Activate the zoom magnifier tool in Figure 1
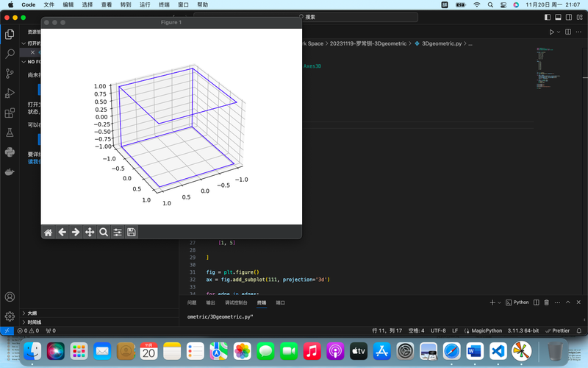The width and height of the screenshot is (588, 368). coord(104,233)
